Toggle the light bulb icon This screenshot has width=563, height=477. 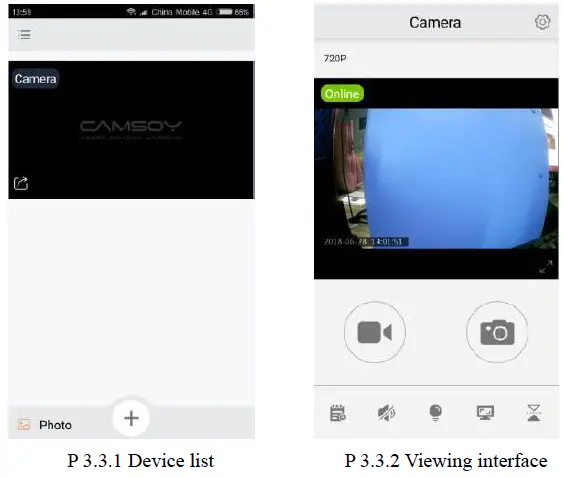coord(436,413)
